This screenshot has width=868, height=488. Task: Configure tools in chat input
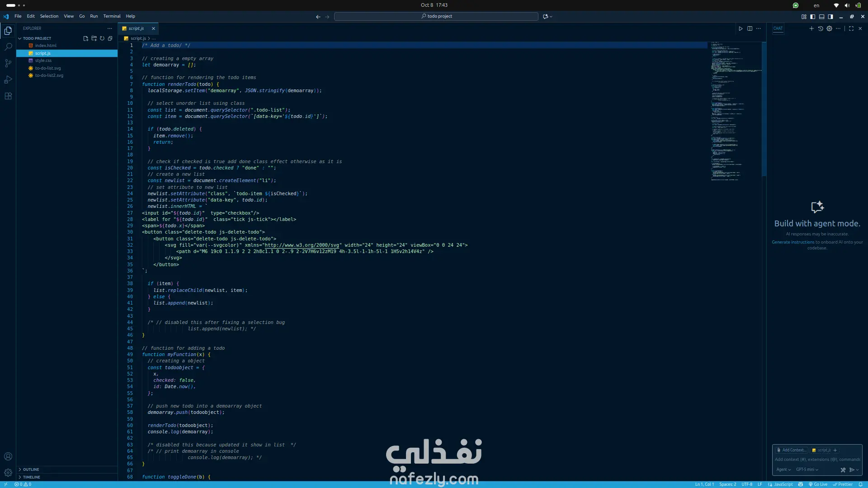click(x=843, y=470)
